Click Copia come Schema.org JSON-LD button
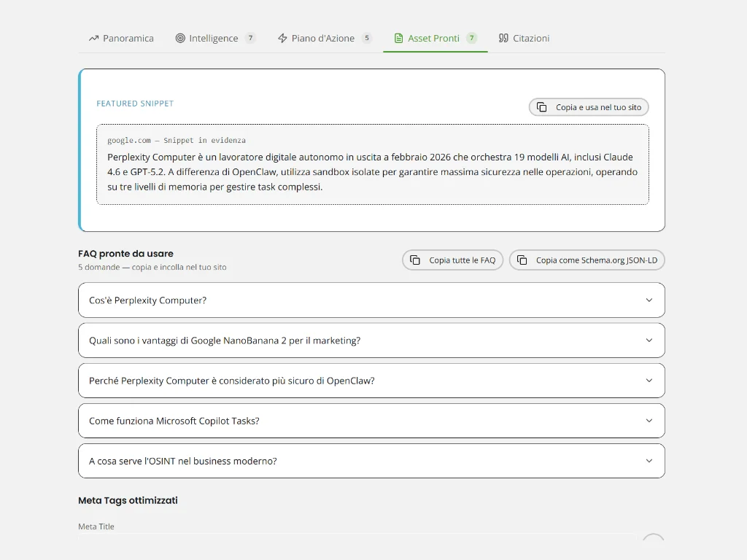The height and width of the screenshot is (560, 747). [x=587, y=260]
